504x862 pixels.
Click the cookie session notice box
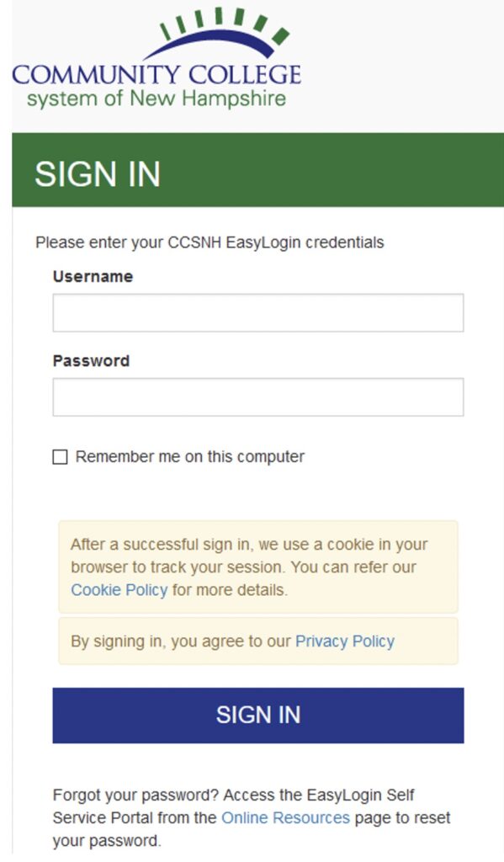[257, 567]
